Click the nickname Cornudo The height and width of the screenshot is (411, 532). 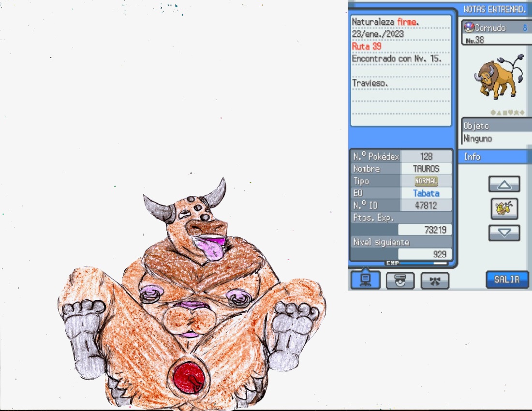coord(490,28)
